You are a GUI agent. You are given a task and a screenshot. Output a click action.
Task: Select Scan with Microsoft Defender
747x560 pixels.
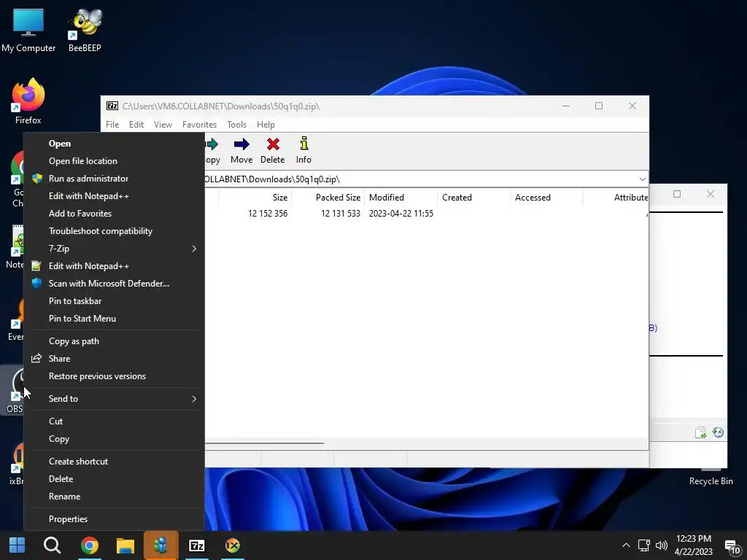click(115, 284)
